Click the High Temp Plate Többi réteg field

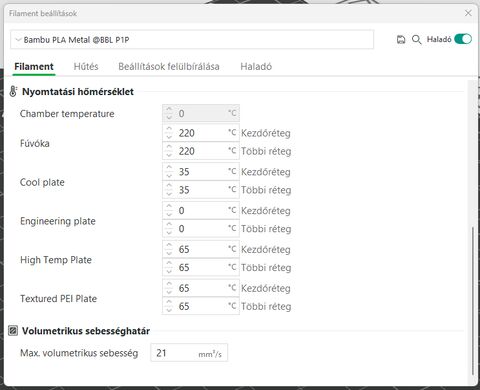click(201, 267)
